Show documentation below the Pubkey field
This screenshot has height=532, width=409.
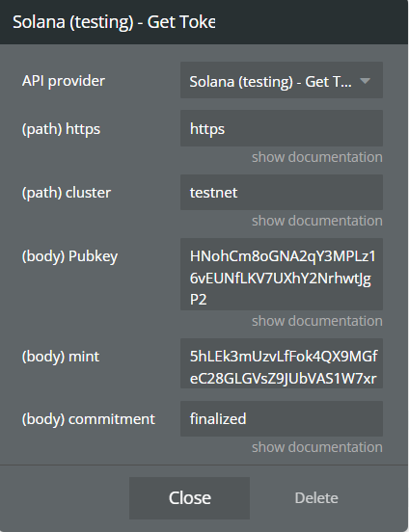tap(317, 321)
